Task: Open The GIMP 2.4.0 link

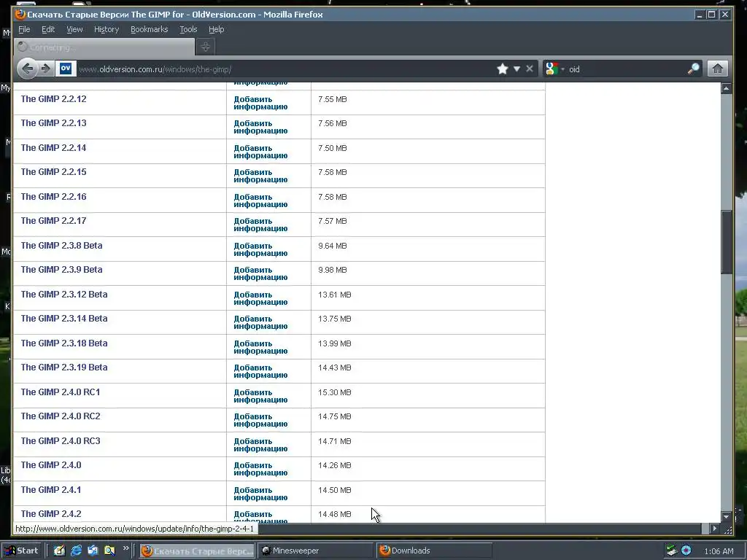Action: click(x=51, y=465)
